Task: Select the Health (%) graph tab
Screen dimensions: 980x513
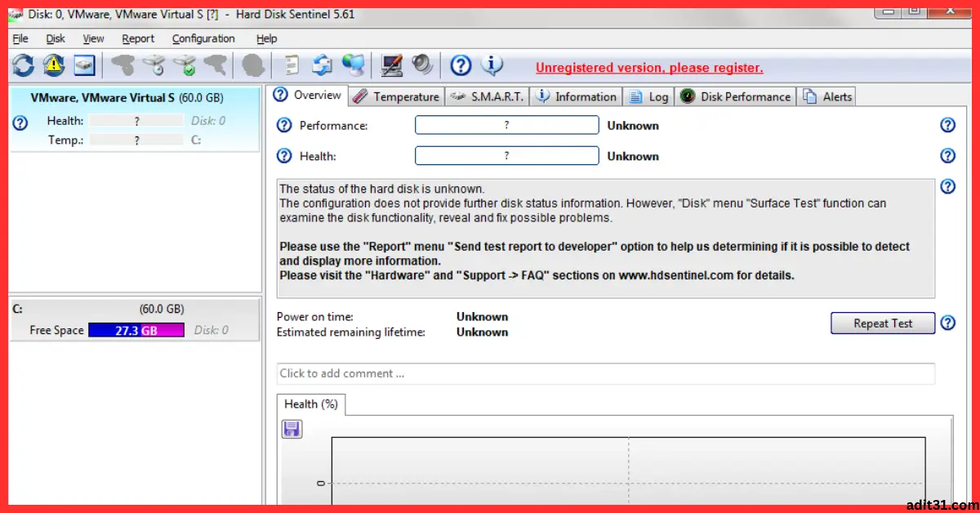Action: [311, 404]
